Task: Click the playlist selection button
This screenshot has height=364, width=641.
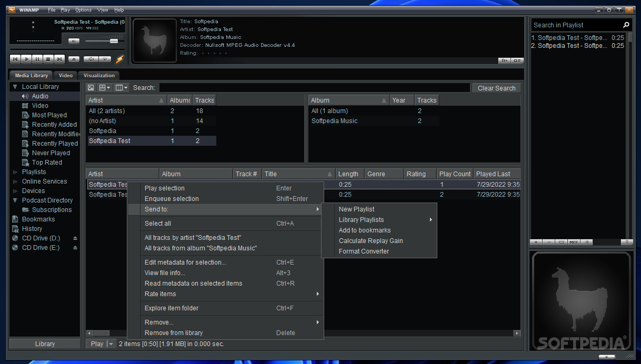Action: (x=562, y=242)
